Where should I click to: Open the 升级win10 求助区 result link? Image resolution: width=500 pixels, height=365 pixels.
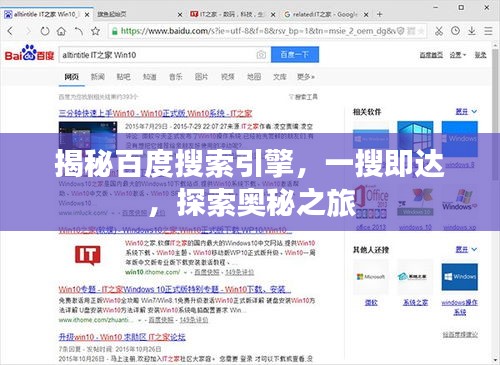point(122,337)
